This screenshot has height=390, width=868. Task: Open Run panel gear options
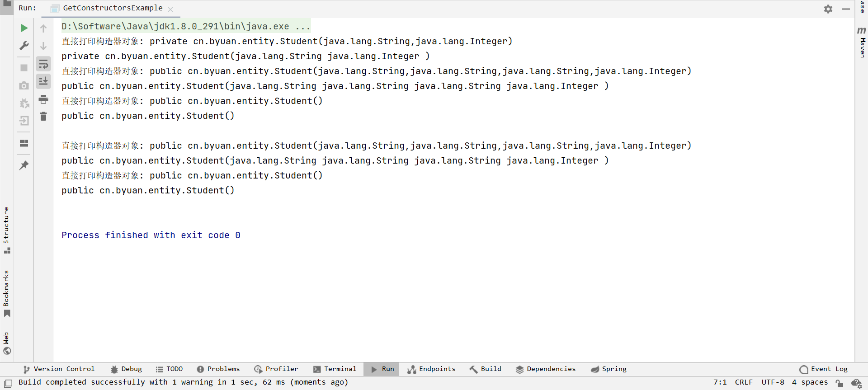(828, 9)
